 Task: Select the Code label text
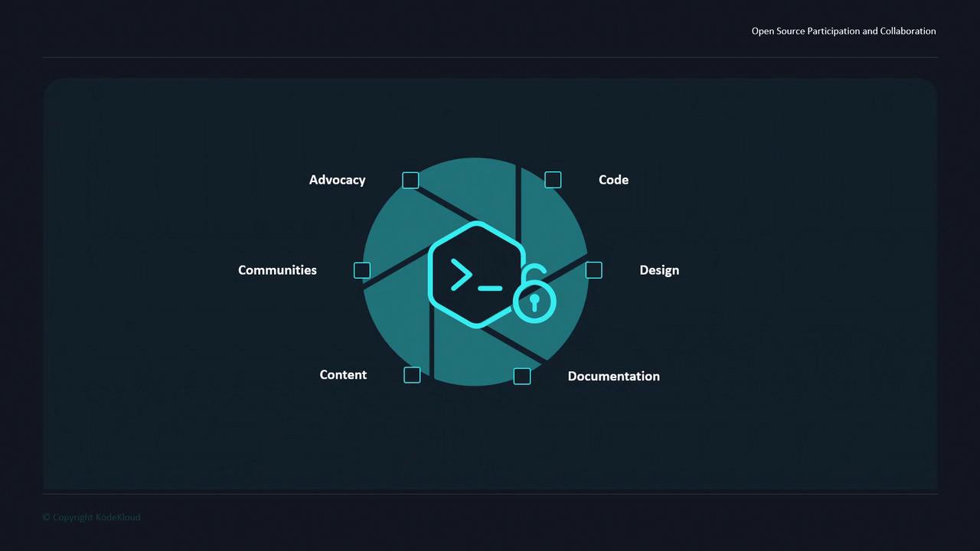pyautogui.click(x=613, y=180)
